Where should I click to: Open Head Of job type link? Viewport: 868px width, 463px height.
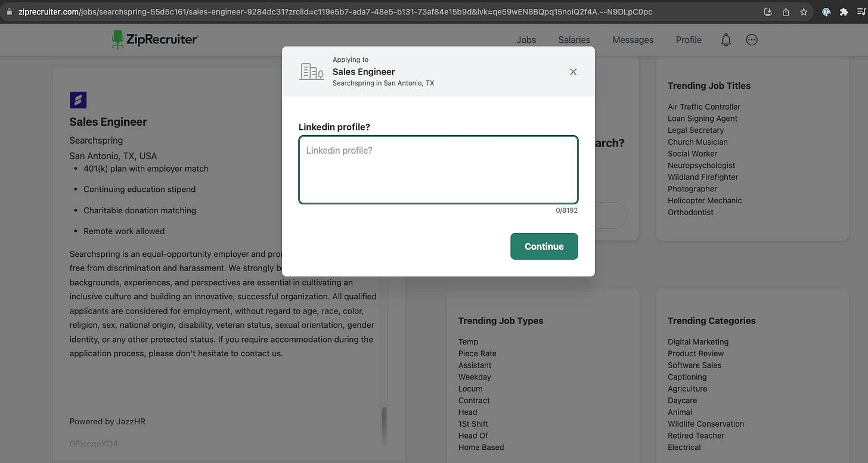pyautogui.click(x=473, y=436)
